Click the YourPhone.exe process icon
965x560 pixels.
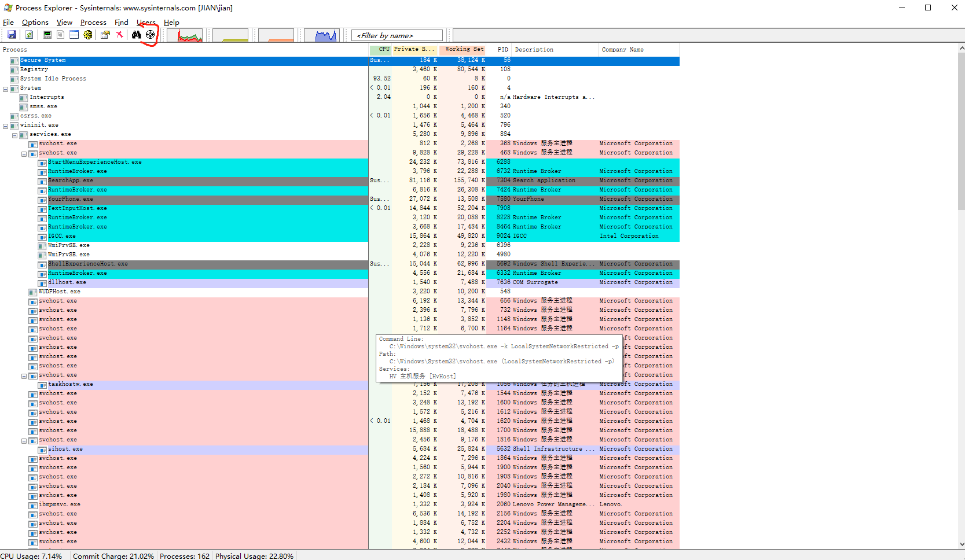(42, 200)
